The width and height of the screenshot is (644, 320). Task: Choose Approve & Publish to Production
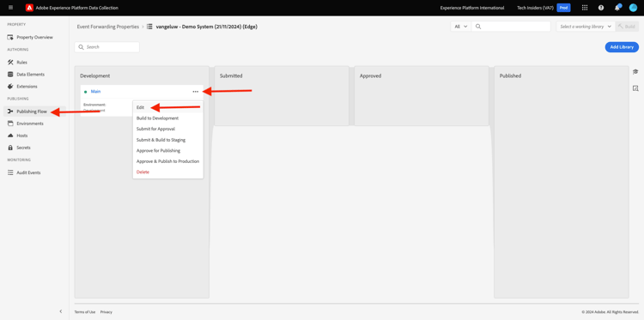(x=167, y=161)
